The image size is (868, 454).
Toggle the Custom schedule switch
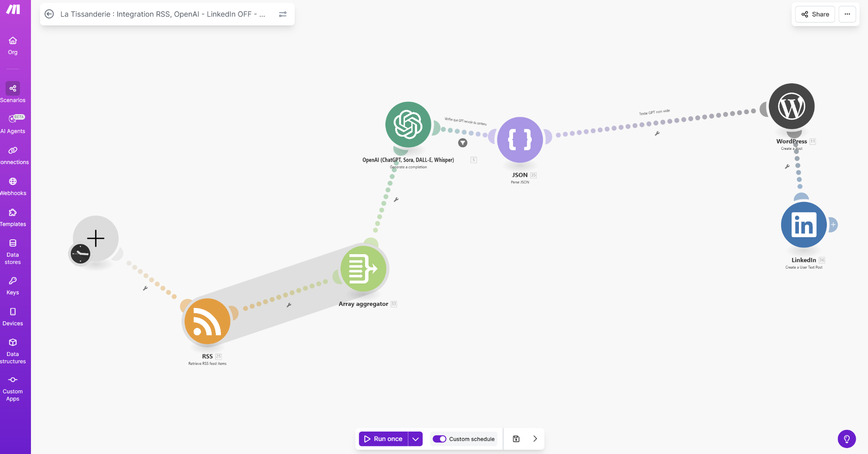point(439,439)
